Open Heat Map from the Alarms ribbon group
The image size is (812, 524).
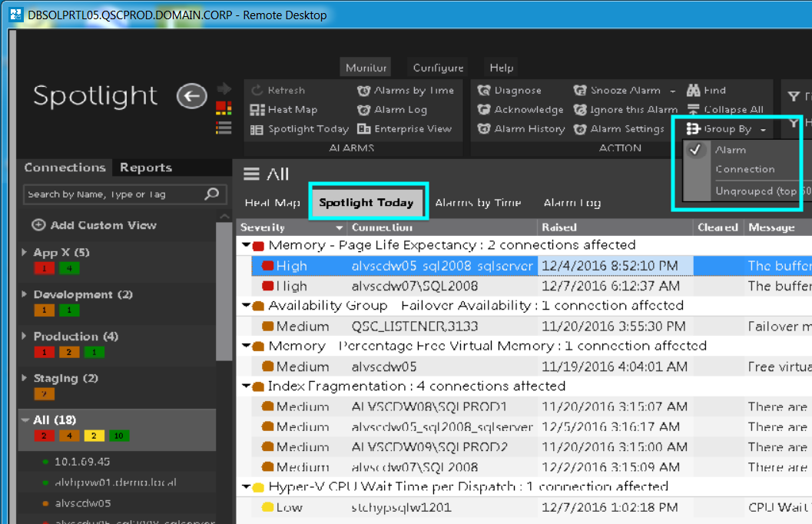click(x=283, y=109)
